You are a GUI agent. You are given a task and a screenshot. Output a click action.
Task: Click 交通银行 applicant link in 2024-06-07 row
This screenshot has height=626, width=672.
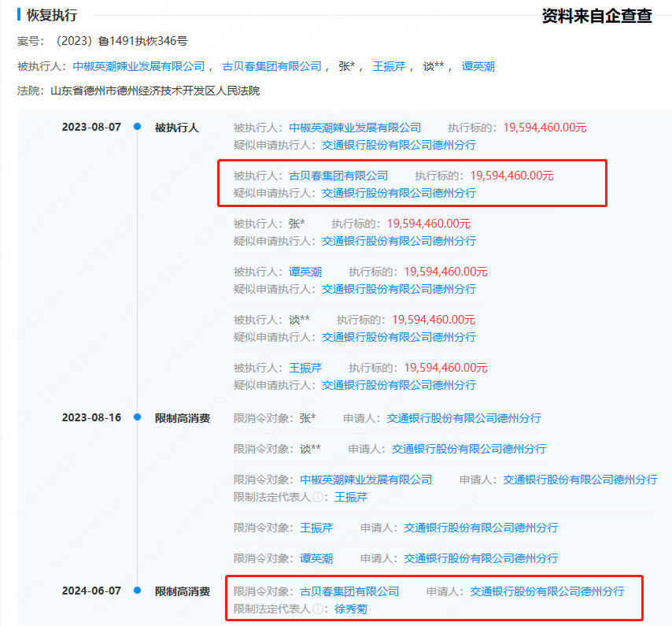click(547, 591)
